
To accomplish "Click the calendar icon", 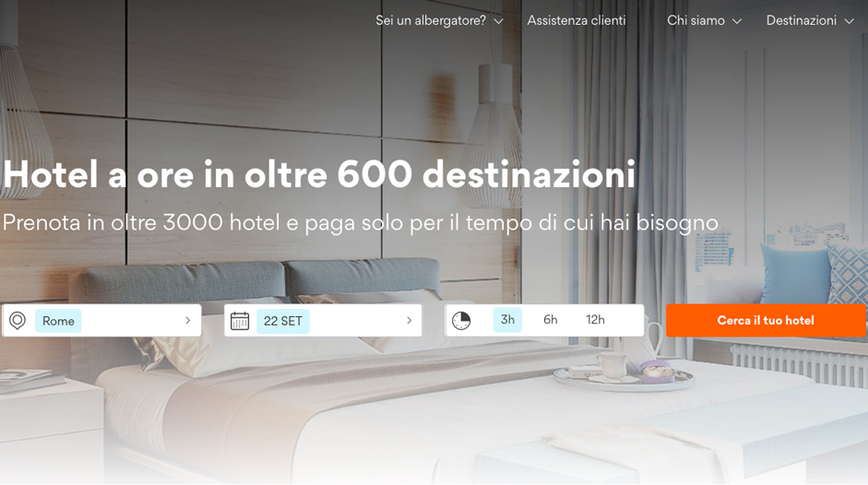I will tap(240, 321).
